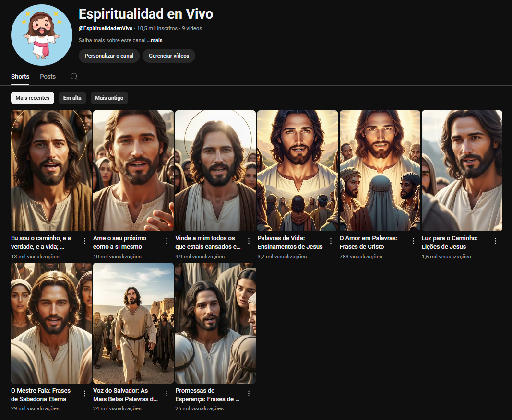This screenshot has height=420, width=512.
Task: Switch to the Posts tab
Action: coord(48,76)
